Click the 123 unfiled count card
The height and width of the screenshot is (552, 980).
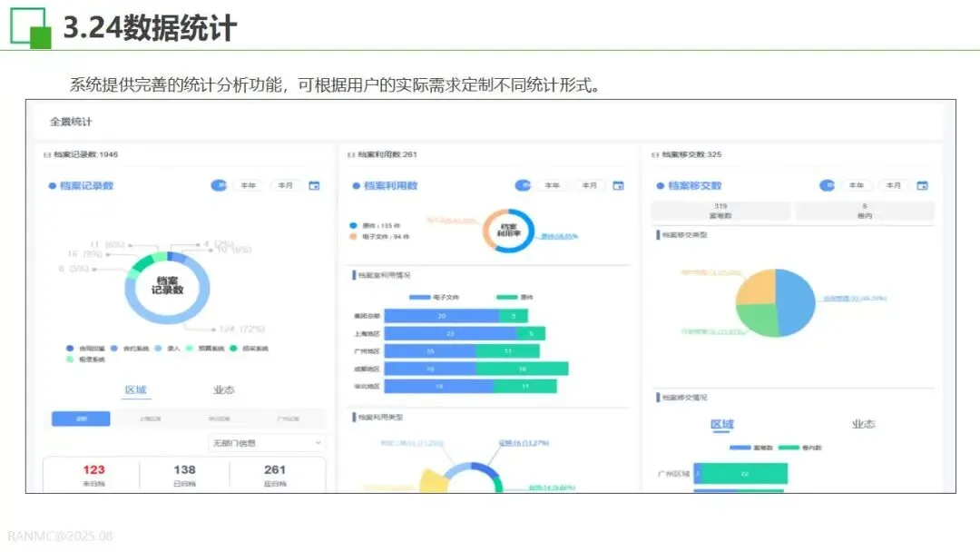pos(93,475)
